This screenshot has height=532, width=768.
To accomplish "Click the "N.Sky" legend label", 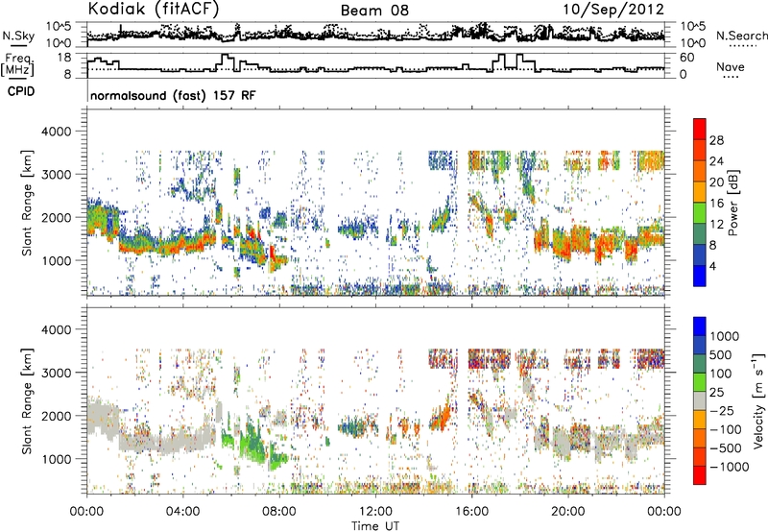I will [x=18, y=36].
